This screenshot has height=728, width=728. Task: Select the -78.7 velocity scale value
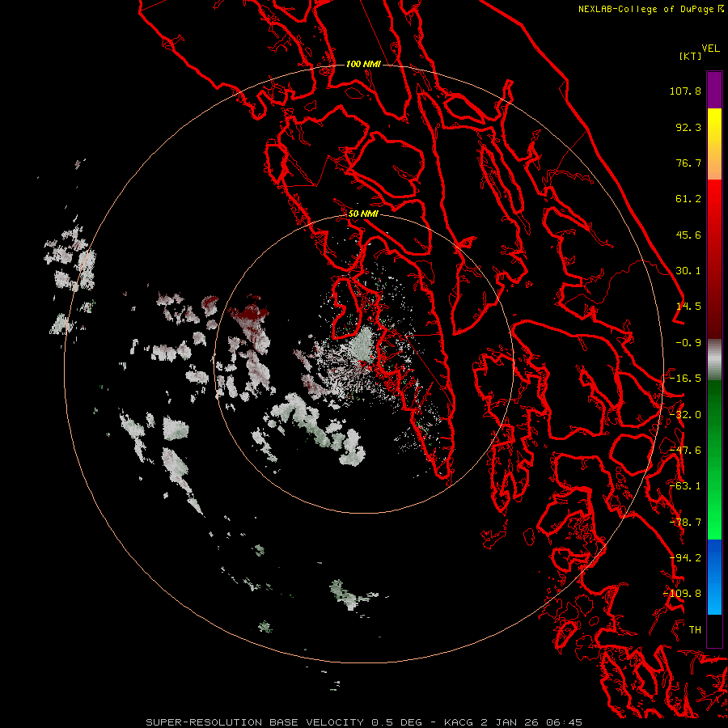click(685, 523)
